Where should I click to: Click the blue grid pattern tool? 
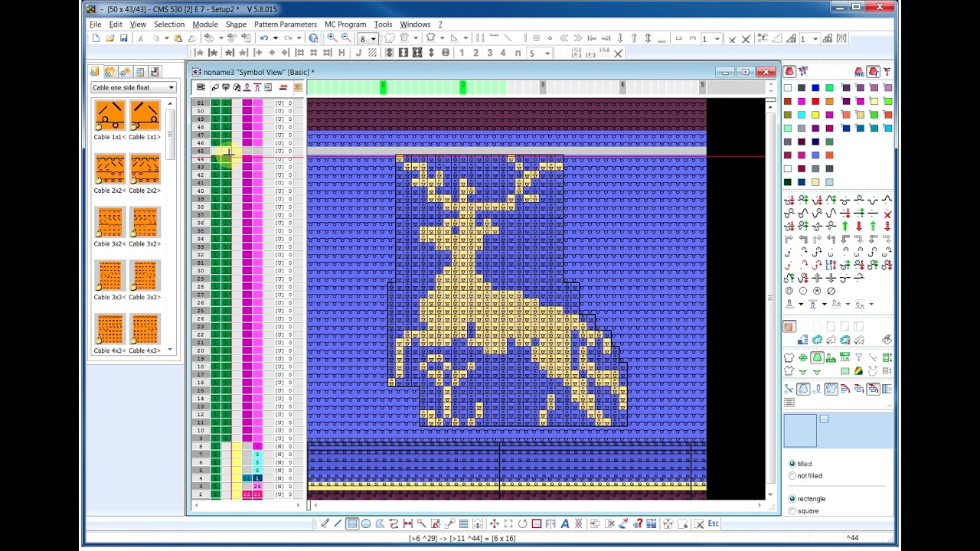coord(463,523)
